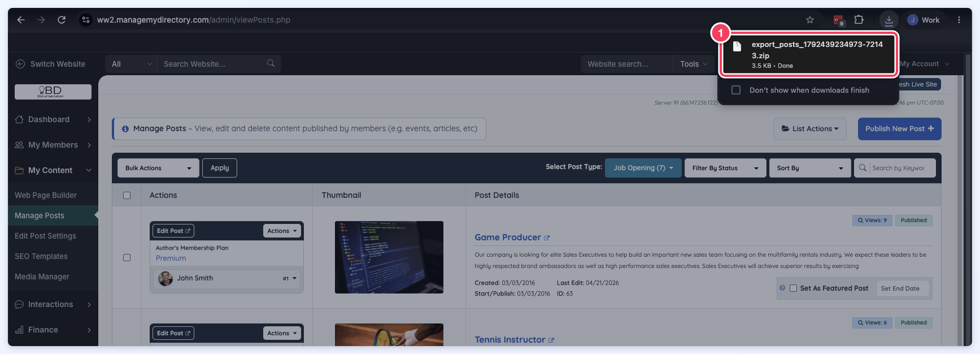Collapse the My Content sidebar menu
This screenshot has width=980, height=354.
[53, 170]
